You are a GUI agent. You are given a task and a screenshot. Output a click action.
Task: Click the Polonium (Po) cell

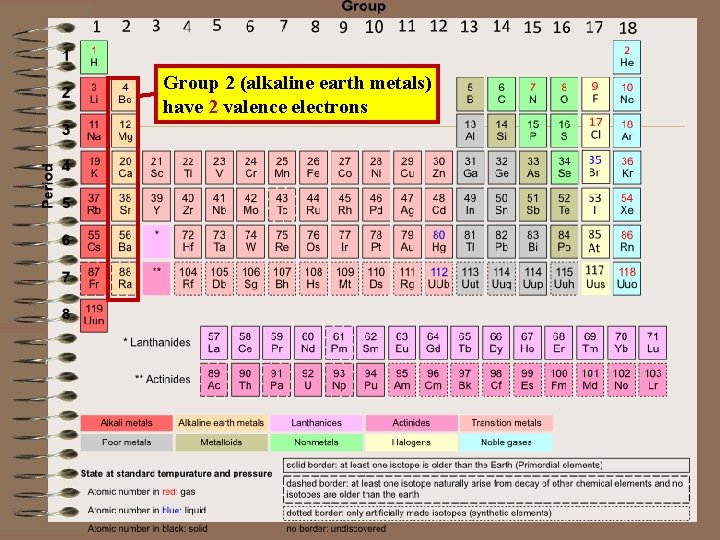[x=564, y=241]
